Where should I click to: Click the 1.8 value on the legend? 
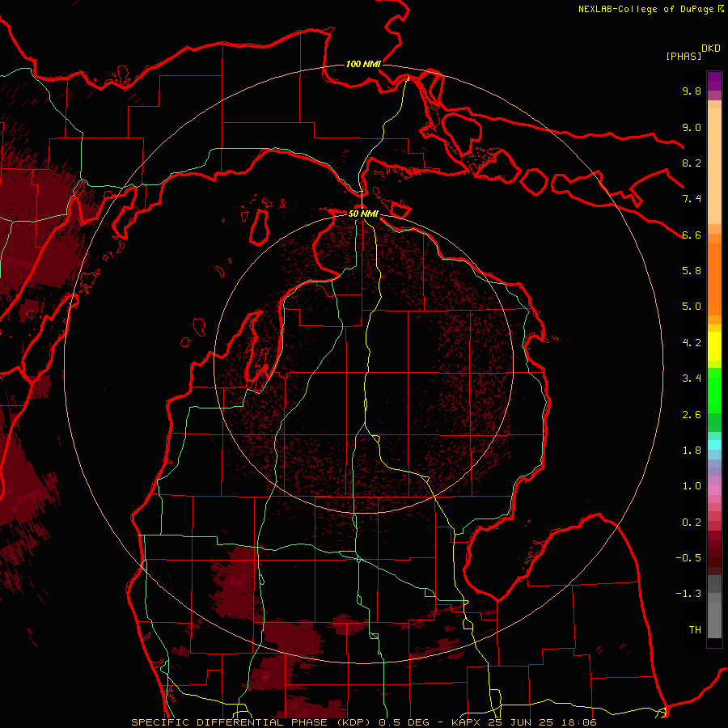click(692, 451)
